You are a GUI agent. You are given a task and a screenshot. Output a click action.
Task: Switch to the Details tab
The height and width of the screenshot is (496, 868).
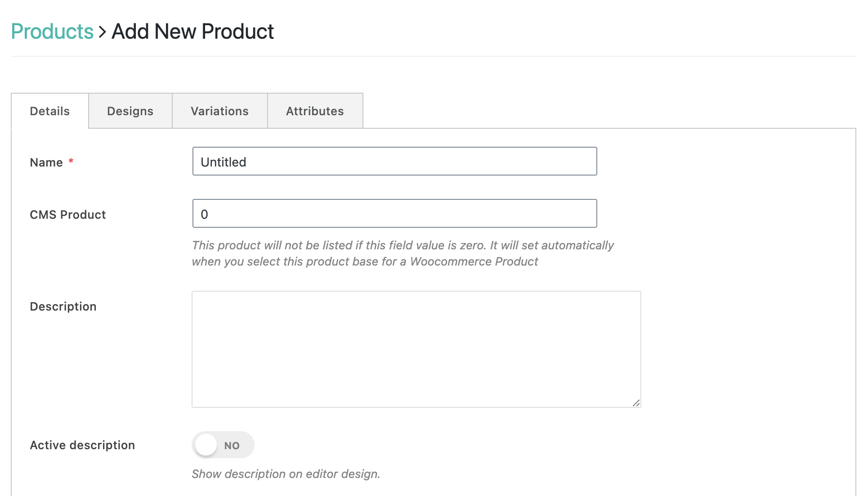50,111
